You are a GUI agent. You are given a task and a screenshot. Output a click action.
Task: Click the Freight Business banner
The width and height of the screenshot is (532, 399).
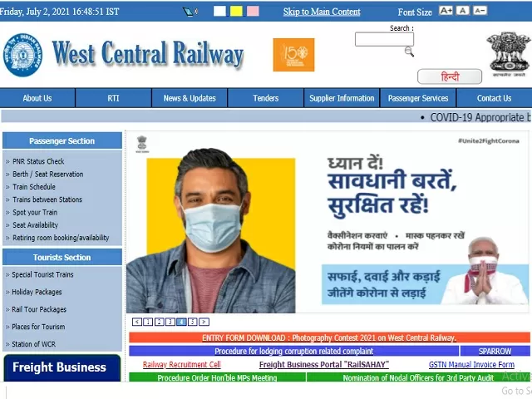pos(62,367)
